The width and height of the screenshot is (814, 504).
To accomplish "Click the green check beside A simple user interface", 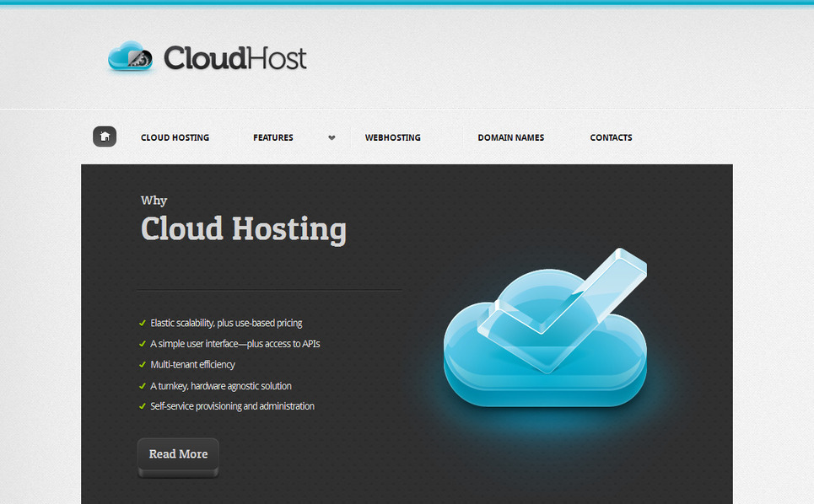I will click(x=143, y=344).
